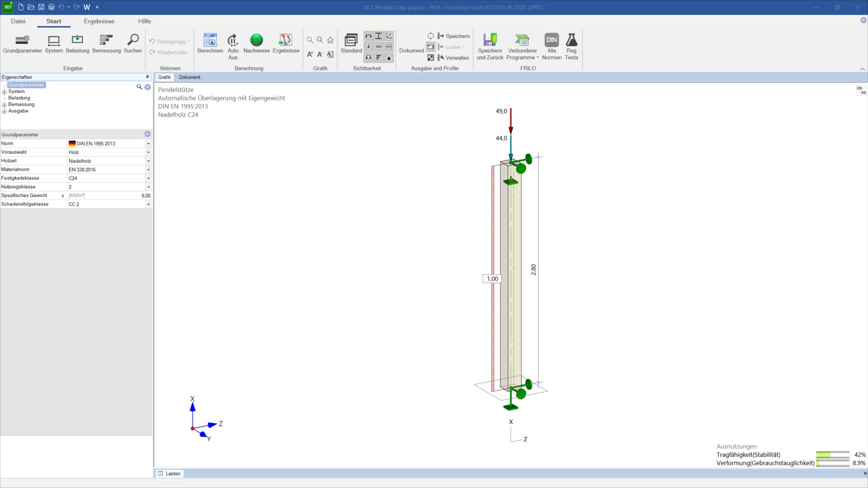Open Verwalten profile management
This screenshot has height=488, width=868.
453,58
